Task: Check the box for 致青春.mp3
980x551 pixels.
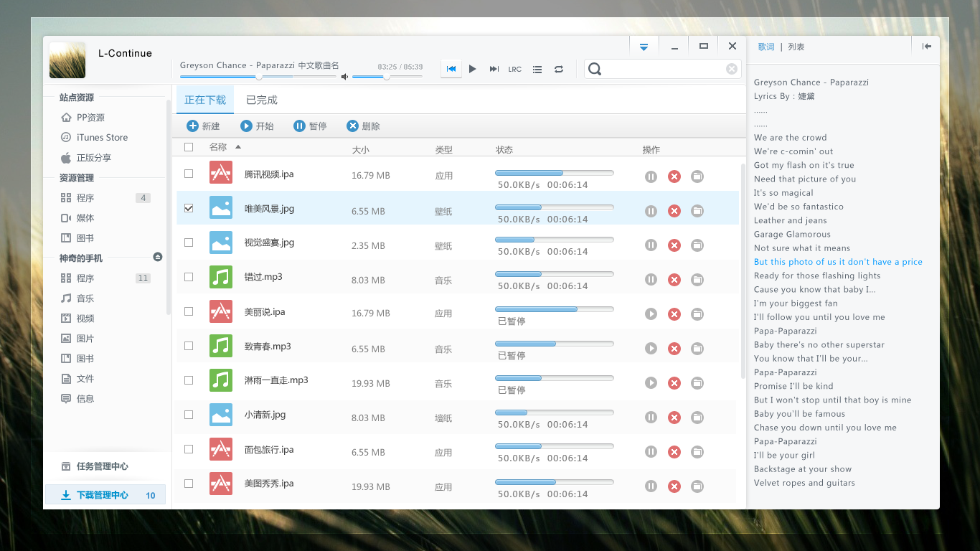Action: click(189, 346)
